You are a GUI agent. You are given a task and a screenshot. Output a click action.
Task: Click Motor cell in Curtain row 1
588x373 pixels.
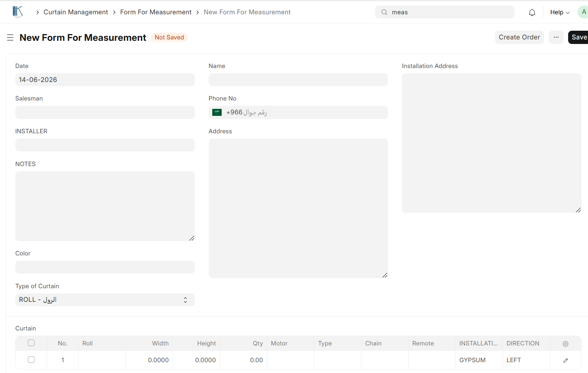coord(291,360)
